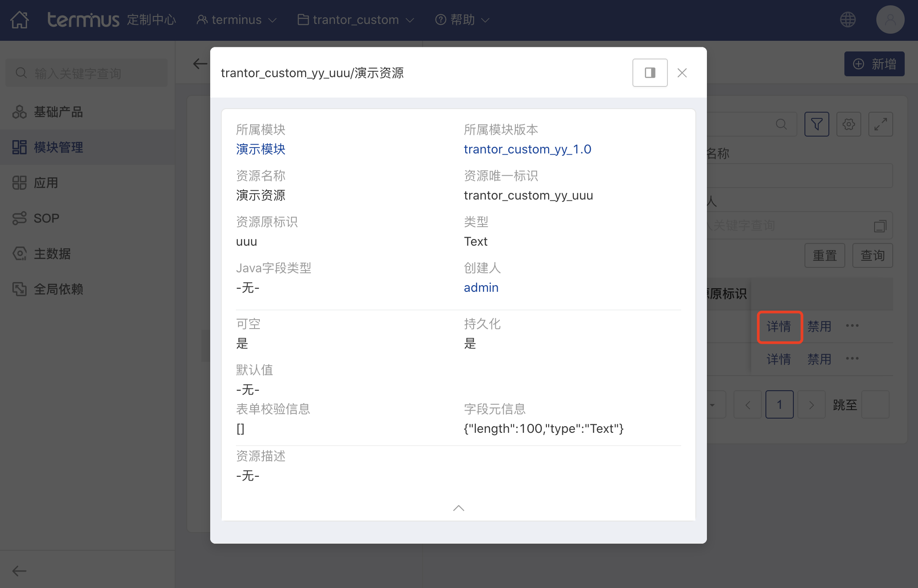The height and width of the screenshot is (588, 918).
Task: Open more actions for the second row
Action: (852, 359)
